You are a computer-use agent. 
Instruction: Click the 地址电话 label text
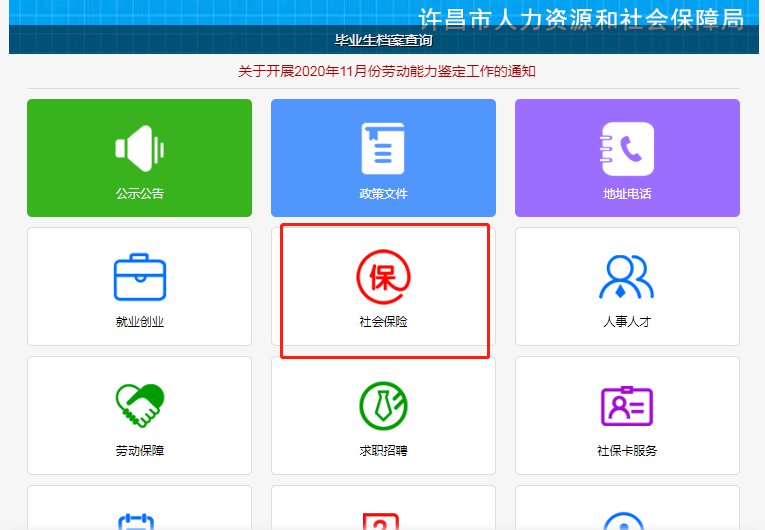pos(627,194)
